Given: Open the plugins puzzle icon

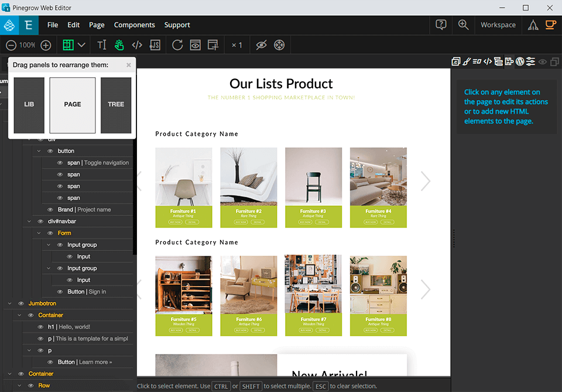Looking at the screenshot, I should [509, 61].
